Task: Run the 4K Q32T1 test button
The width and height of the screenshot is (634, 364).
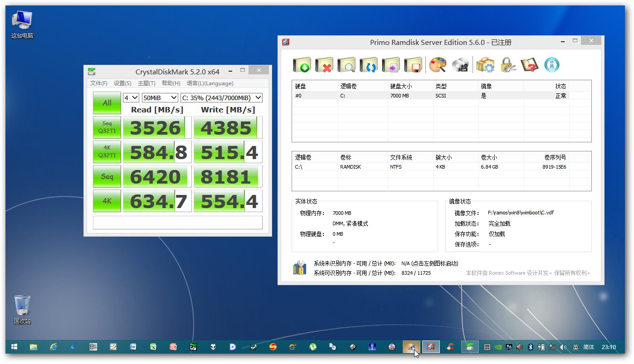Action: click(107, 152)
